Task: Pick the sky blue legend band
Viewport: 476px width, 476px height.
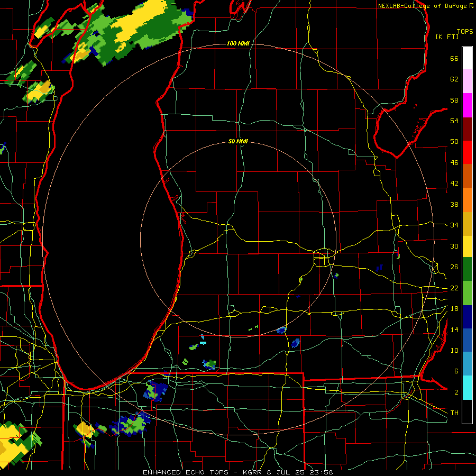Action: pyautogui.click(x=467, y=364)
